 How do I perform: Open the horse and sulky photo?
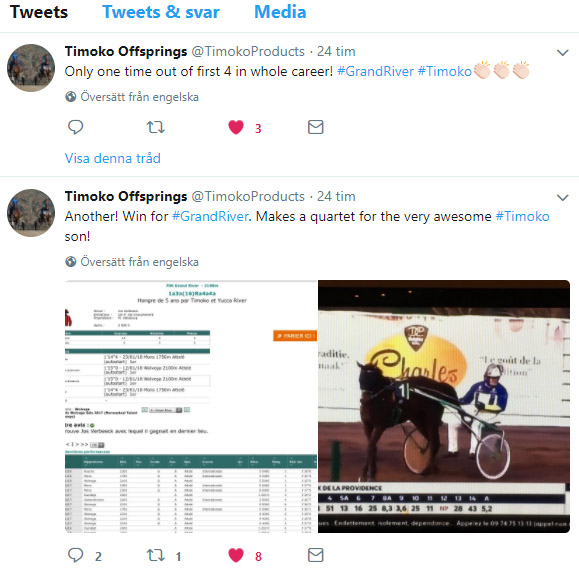coord(444,406)
